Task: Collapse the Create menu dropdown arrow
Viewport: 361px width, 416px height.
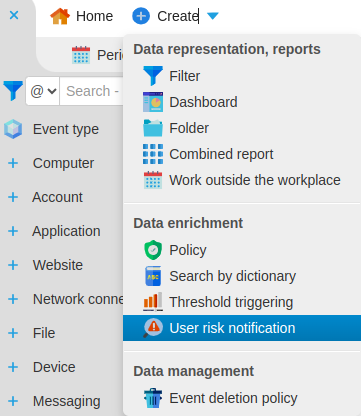Action: (213, 16)
